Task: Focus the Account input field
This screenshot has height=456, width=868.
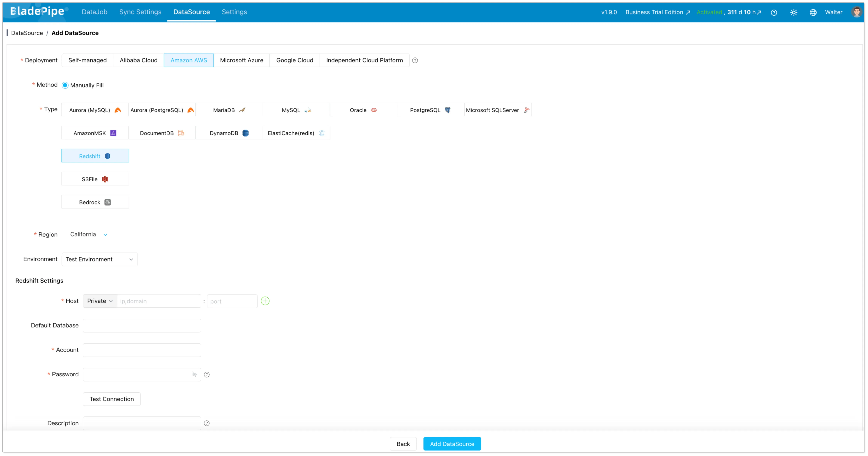Action: [142, 350]
